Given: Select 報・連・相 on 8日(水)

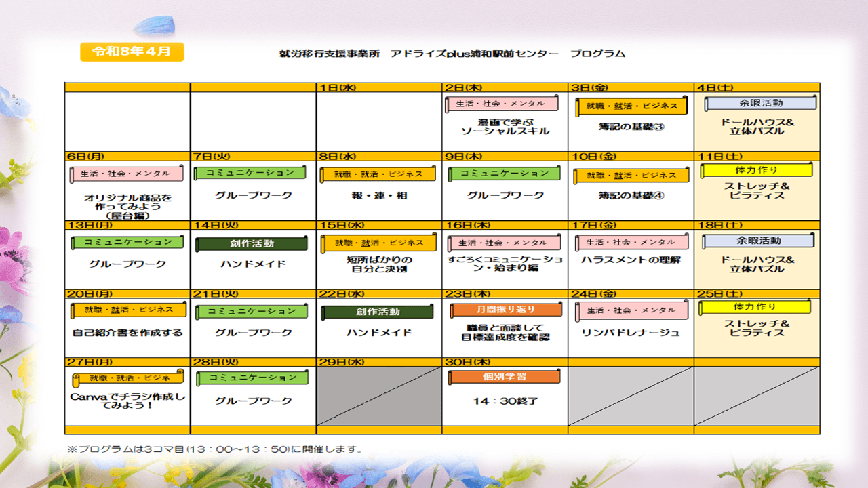Looking at the screenshot, I should coord(379,196).
